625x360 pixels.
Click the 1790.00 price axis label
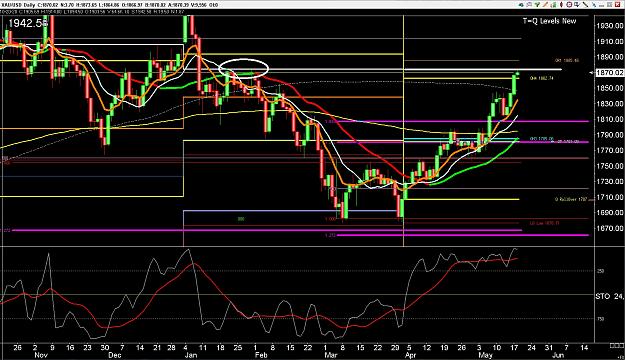point(610,135)
